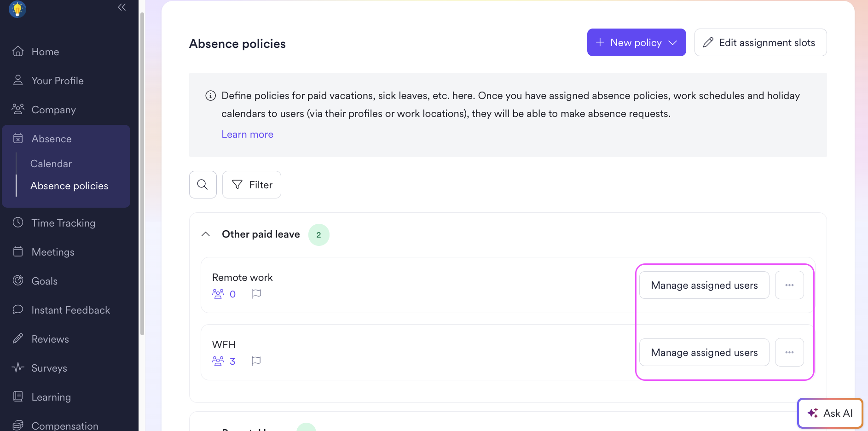
Task: Click the search magnifier icon button
Action: click(x=203, y=185)
